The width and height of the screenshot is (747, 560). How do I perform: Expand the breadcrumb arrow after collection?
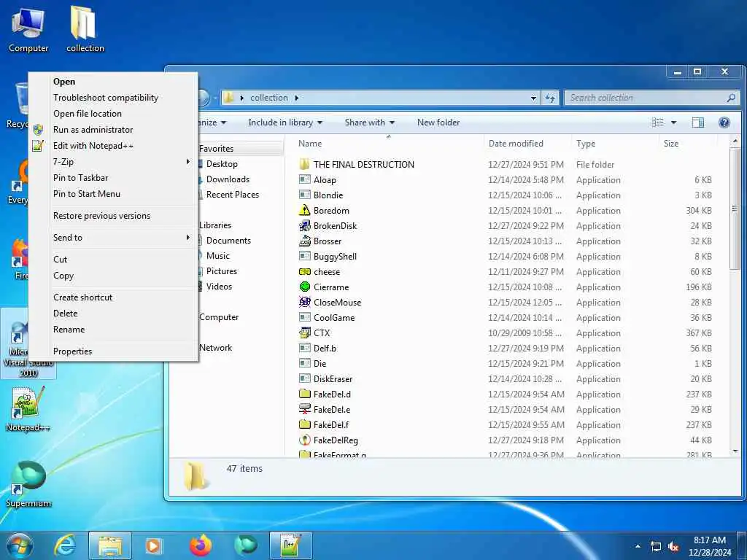[x=296, y=98]
